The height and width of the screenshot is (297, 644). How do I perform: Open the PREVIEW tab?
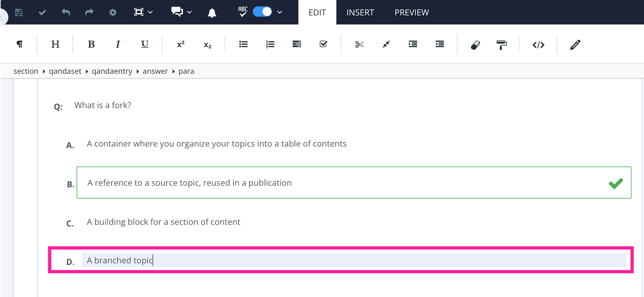(x=412, y=12)
